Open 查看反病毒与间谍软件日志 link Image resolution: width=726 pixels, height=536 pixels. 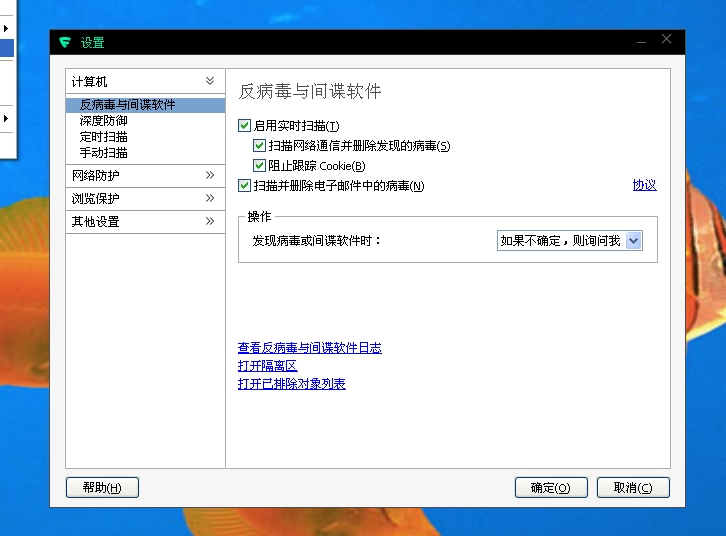coord(309,348)
